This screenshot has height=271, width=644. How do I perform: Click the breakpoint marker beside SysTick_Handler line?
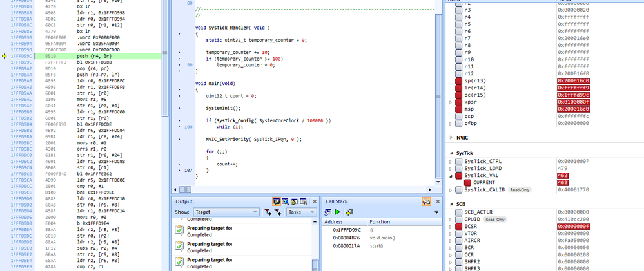[179, 34]
